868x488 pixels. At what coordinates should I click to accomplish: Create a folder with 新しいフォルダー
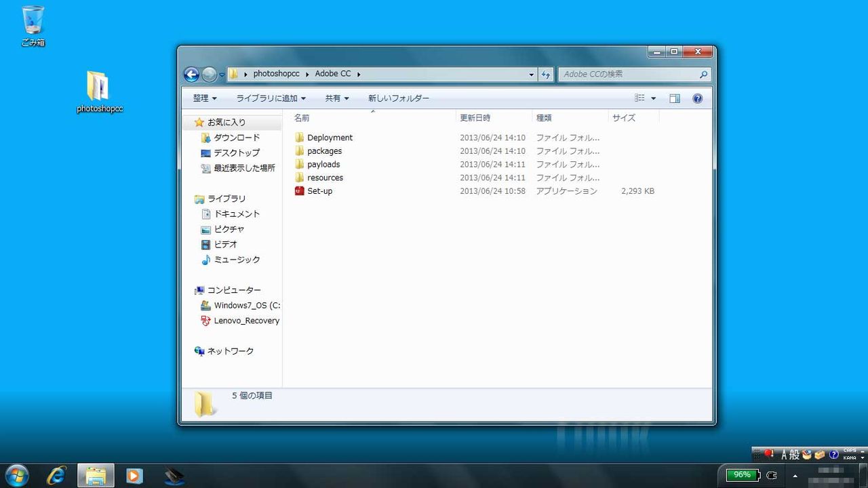pos(399,98)
